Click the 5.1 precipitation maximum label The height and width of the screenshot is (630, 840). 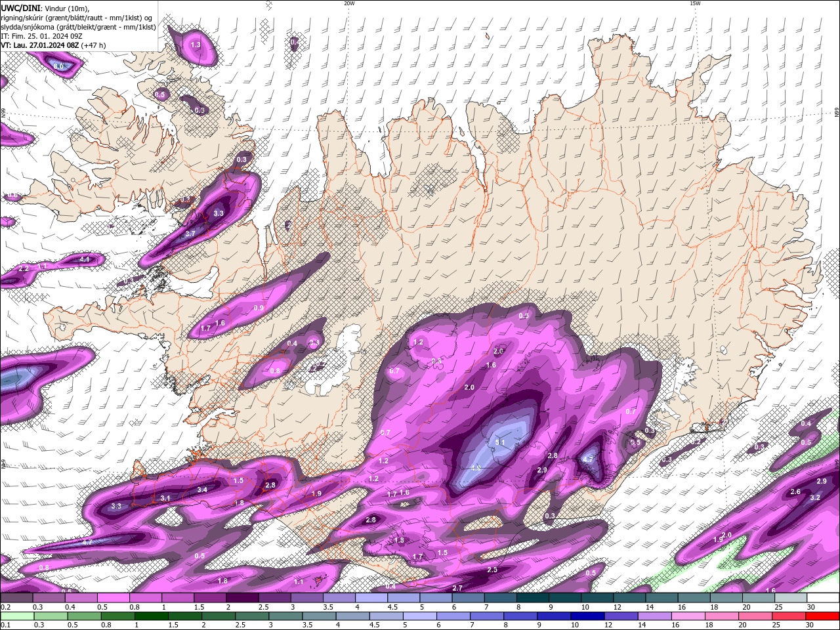coord(500,442)
